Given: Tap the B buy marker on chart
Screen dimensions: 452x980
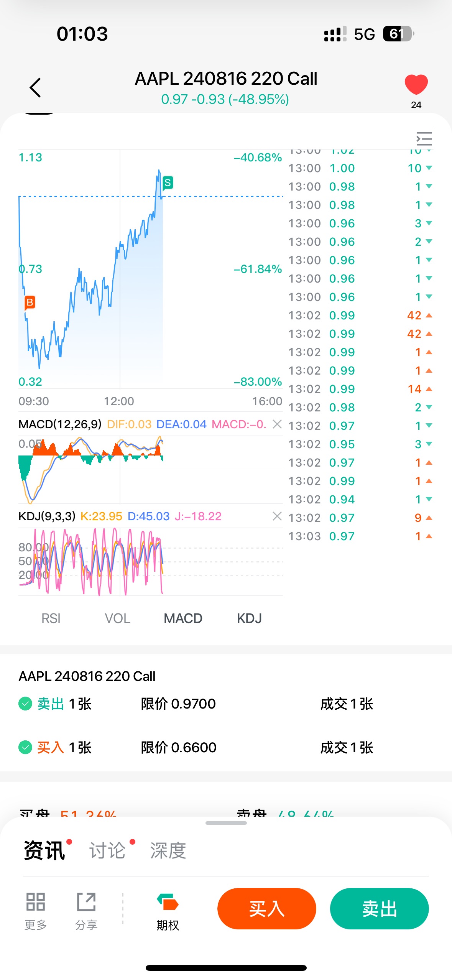Looking at the screenshot, I should pos(30,303).
